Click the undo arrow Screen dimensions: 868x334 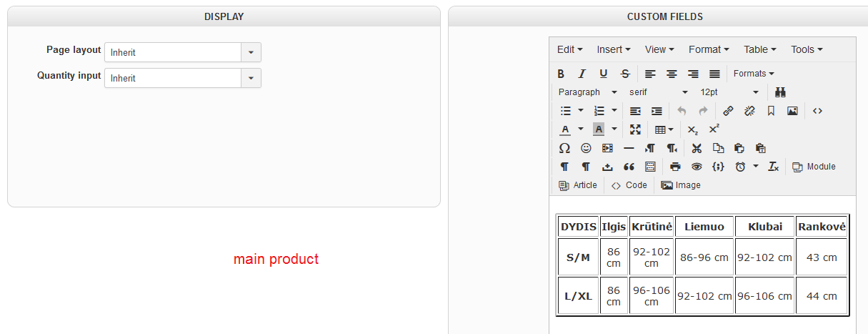point(682,111)
